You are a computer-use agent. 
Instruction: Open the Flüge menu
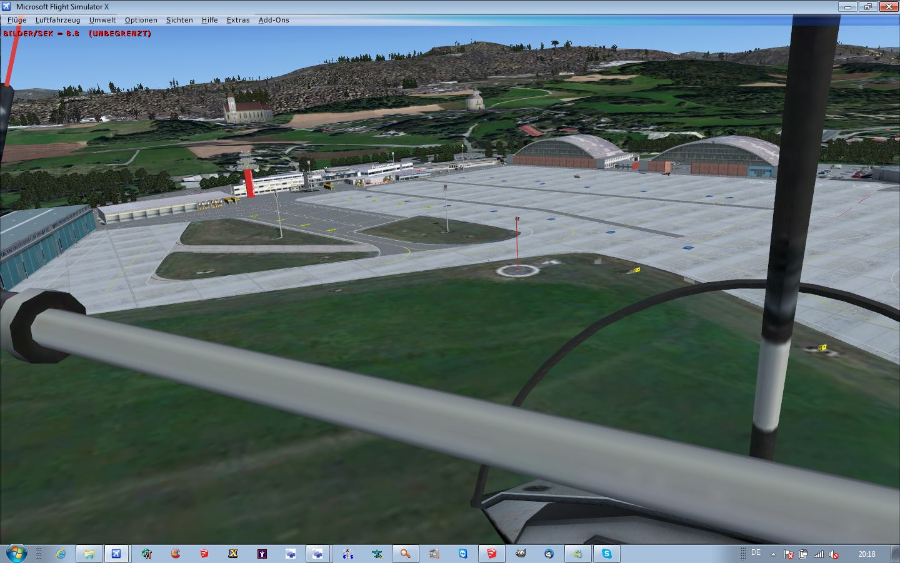[17, 20]
